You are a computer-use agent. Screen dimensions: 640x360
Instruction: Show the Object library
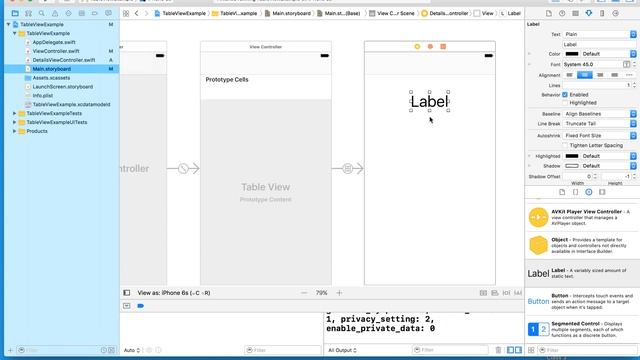point(589,192)
